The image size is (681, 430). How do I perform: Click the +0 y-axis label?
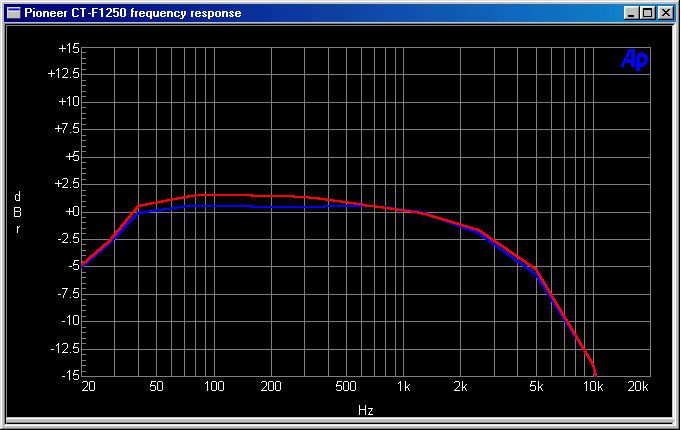[x=73, y=212]
